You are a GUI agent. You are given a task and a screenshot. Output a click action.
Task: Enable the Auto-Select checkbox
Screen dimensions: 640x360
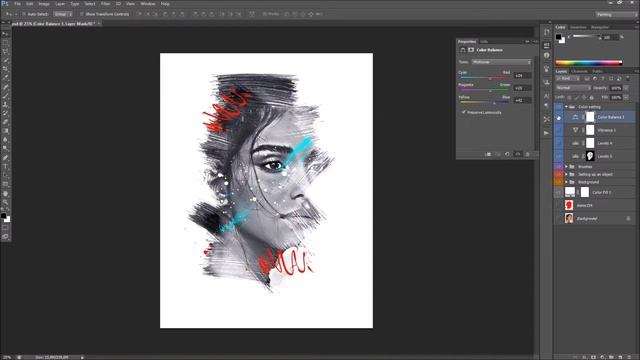(x=24, y=14)
